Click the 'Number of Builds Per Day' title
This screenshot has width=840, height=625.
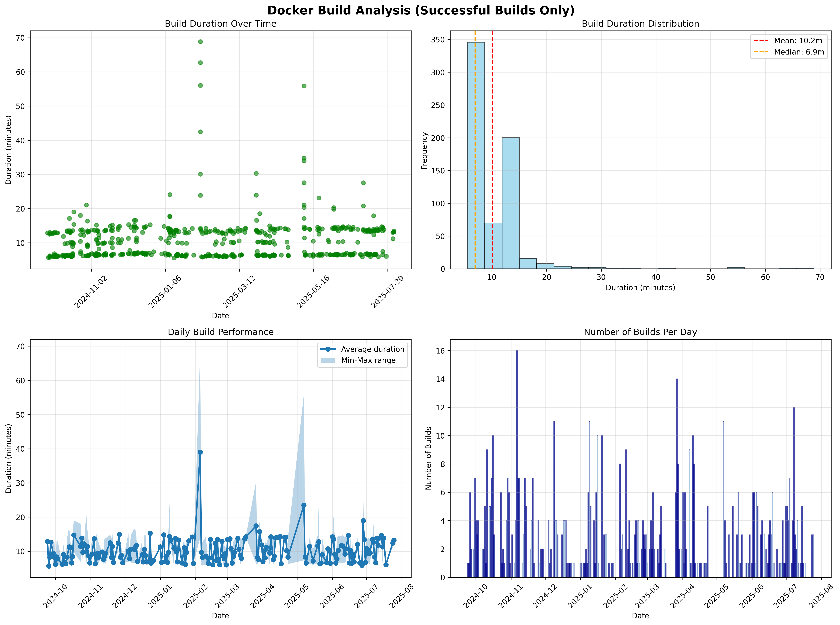tap(640, 332)
